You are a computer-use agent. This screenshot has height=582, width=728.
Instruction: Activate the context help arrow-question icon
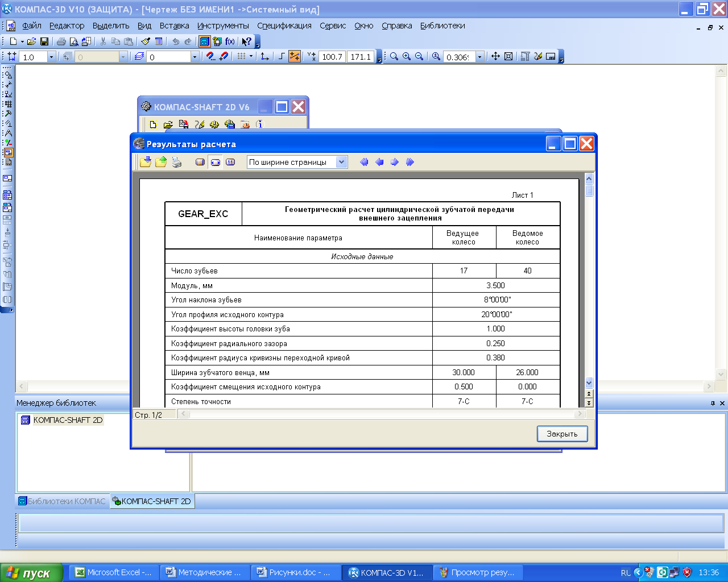[246, 41]
